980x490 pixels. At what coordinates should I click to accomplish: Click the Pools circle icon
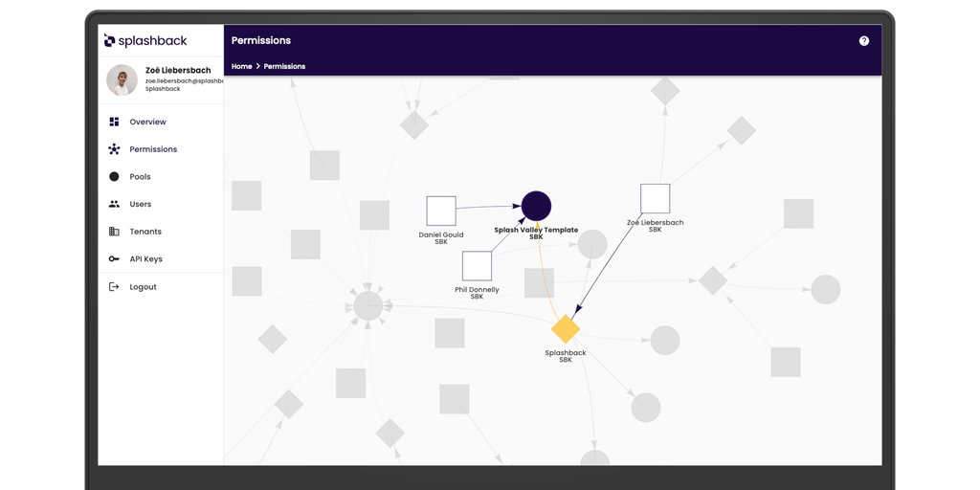point(114,177)
